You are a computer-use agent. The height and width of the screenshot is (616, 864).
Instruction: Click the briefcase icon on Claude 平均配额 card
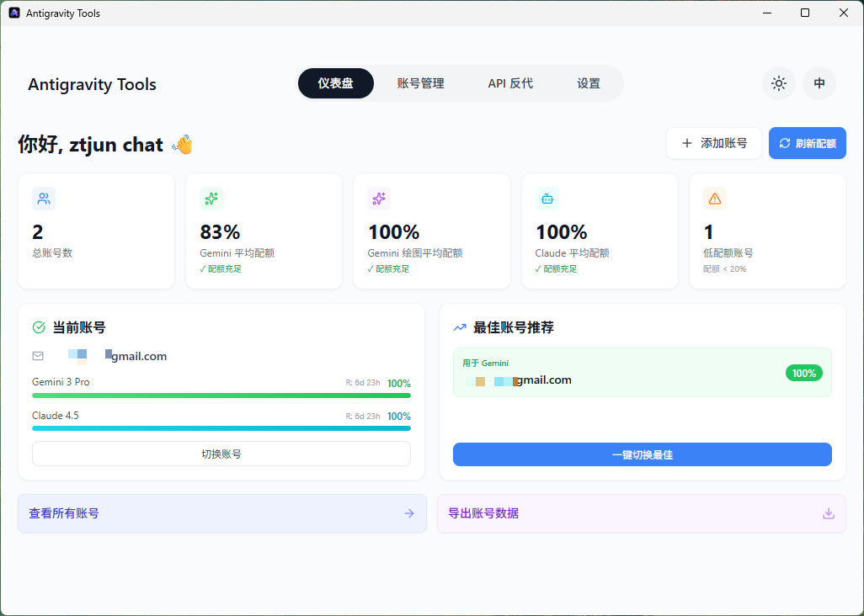547,199
